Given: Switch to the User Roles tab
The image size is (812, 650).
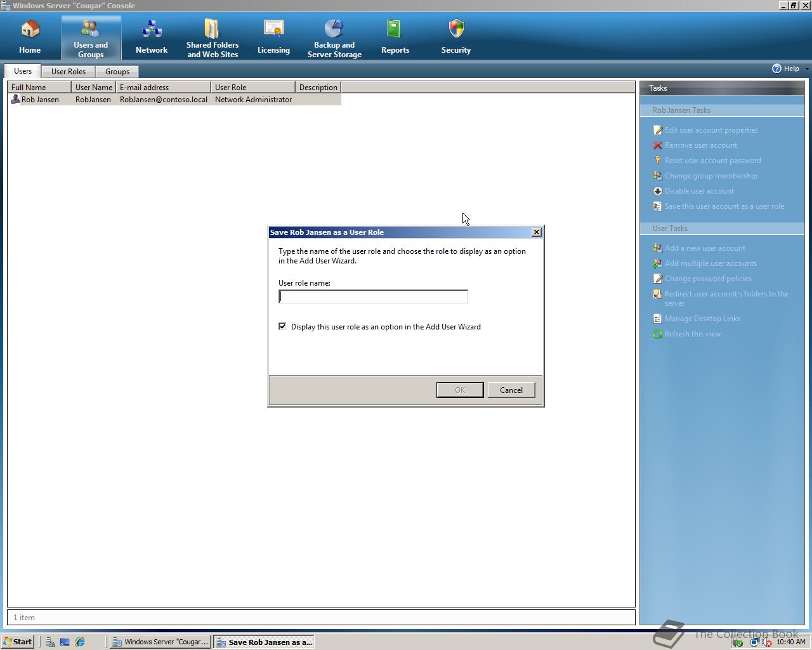Looking at the screenshot, I should click(69, 72).
